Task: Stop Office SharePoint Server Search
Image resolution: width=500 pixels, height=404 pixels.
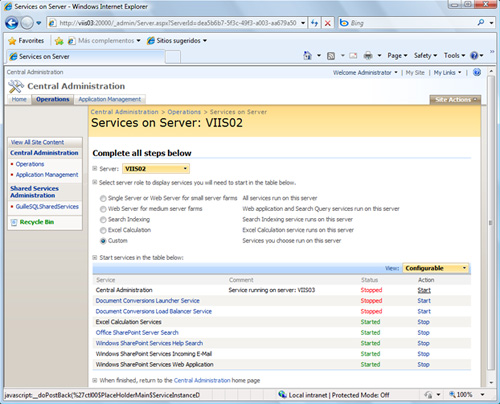Action: click(423, 333)
